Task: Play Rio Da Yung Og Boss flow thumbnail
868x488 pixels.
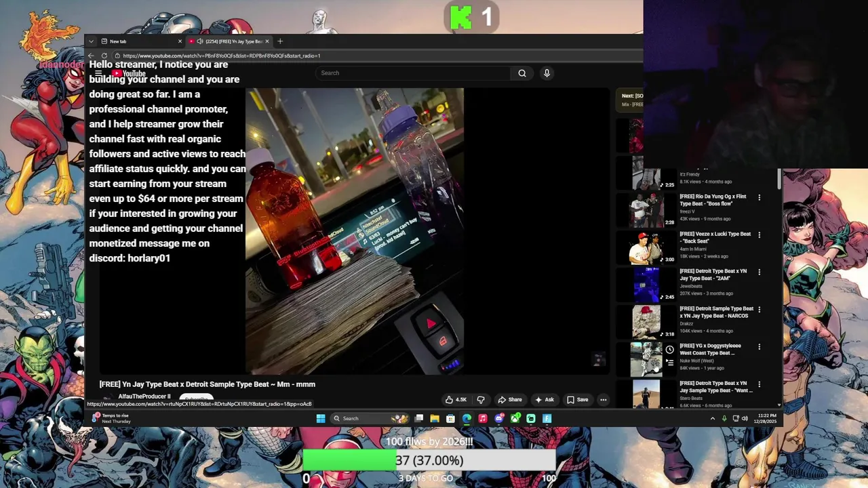Action: point(646,210)
